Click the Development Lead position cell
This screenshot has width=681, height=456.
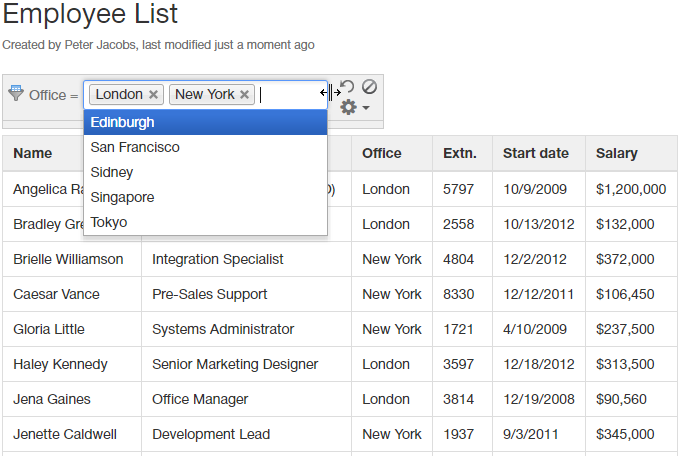(210, 434)
